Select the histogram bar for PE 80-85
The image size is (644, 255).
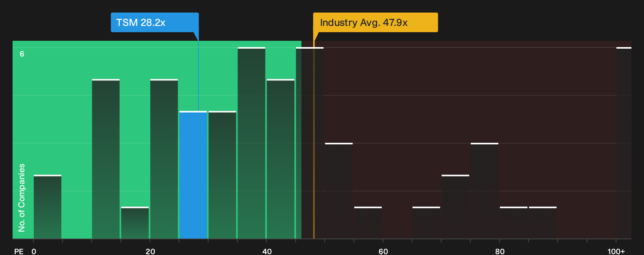pyautogui.click(x=514, y=223)
